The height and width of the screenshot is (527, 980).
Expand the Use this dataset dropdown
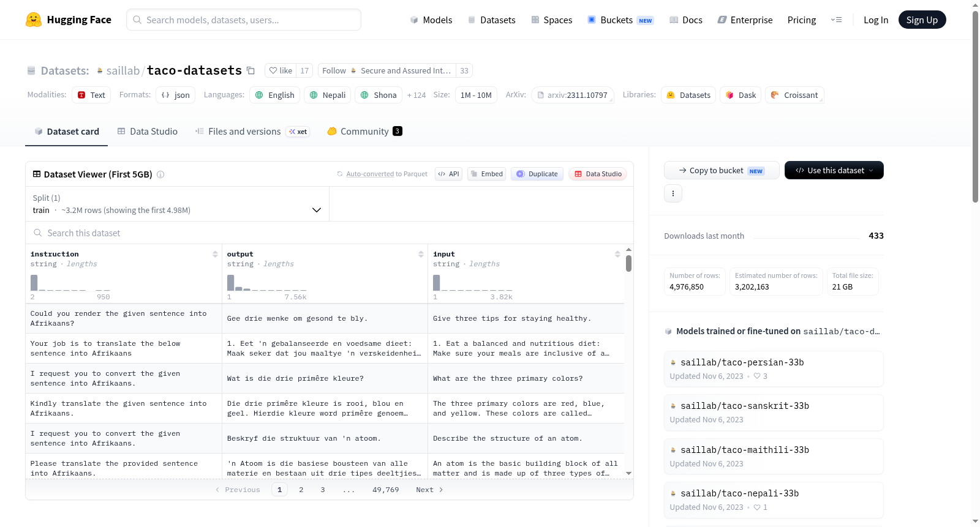click(834, 170)
